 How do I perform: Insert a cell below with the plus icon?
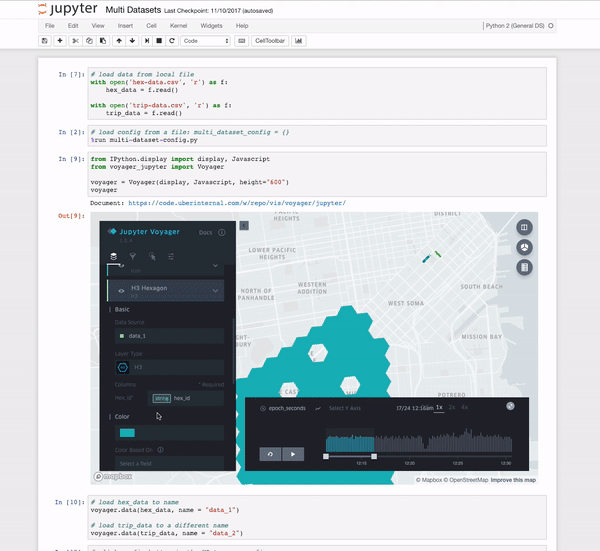(x=60, y=41)
